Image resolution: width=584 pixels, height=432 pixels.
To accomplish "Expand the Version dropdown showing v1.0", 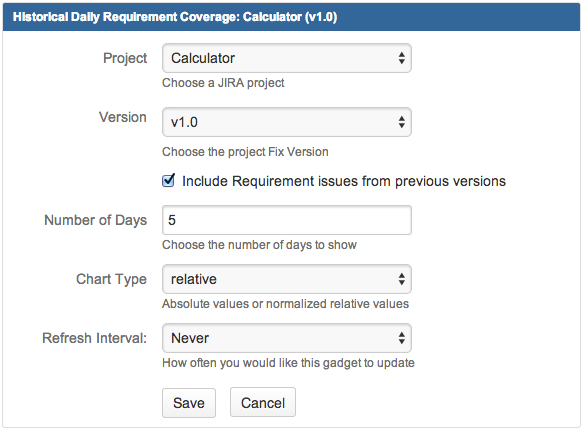I will coord(287,122).
